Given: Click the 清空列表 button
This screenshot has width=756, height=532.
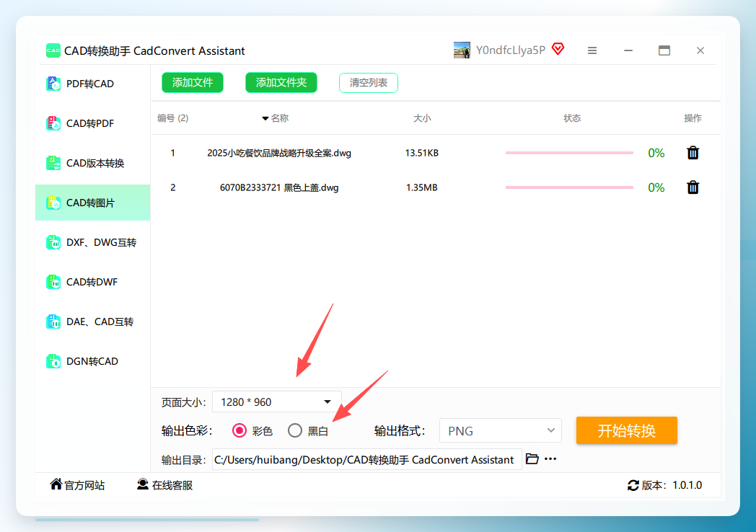Looking at the screenshot, I should (369, 82).
